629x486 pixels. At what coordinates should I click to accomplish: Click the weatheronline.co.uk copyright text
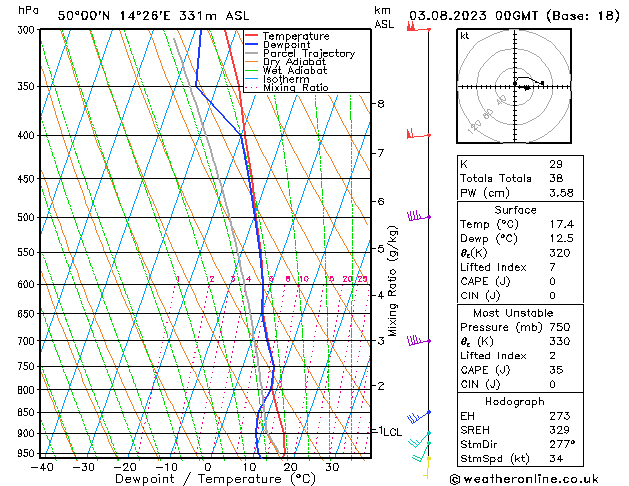[x=524, y=479]
